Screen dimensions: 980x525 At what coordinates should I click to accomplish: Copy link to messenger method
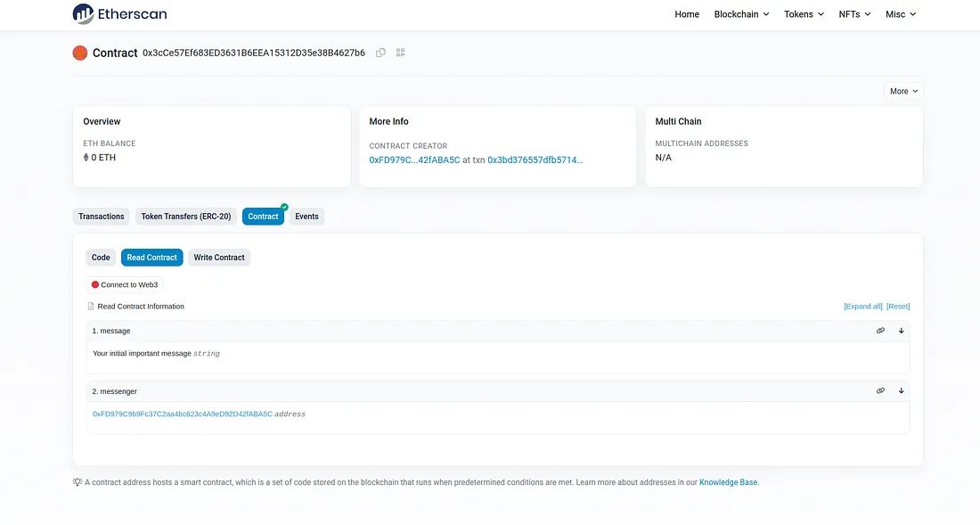tap(880, 391)
